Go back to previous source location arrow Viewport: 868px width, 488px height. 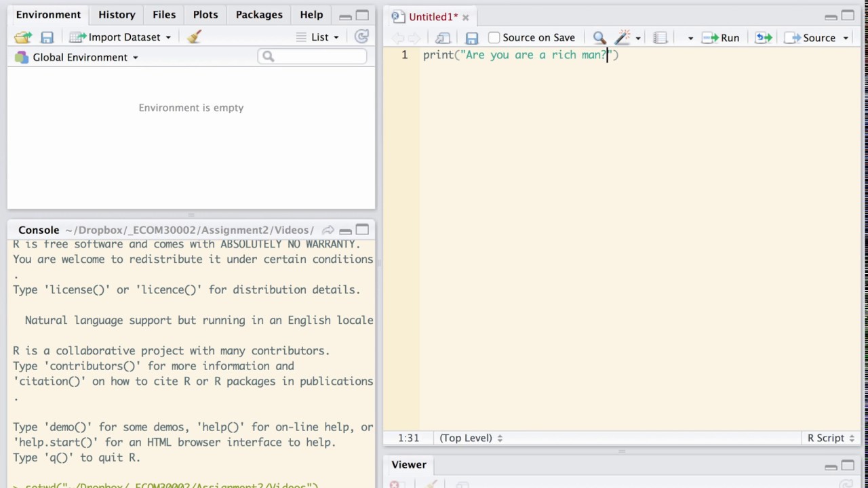[x=398, y=38]
